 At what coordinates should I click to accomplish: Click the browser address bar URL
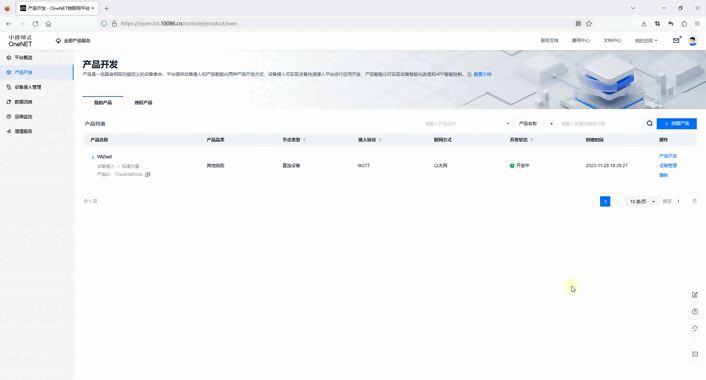pos(179,23)
